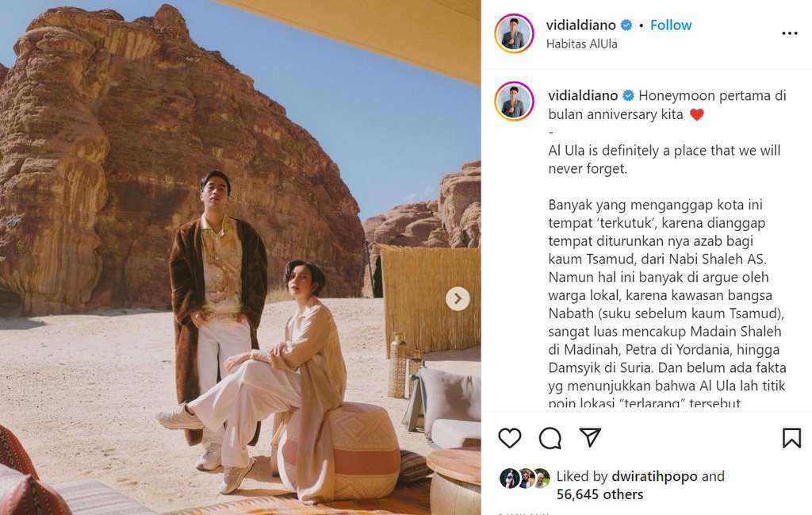Click the couple photo in the post

click(x=240, y=257)
